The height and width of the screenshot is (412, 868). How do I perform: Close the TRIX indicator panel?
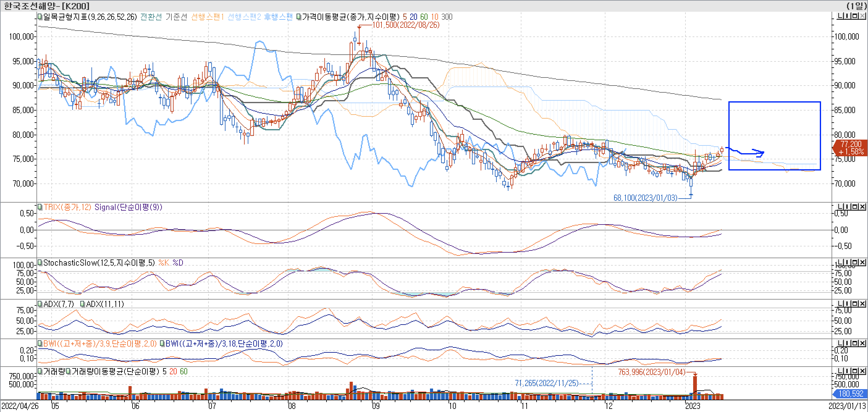[x=862, y=207]
